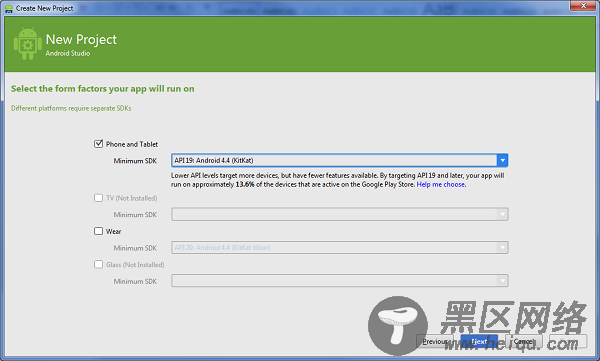Click the Create New Project title bar icon

(9, 8)
